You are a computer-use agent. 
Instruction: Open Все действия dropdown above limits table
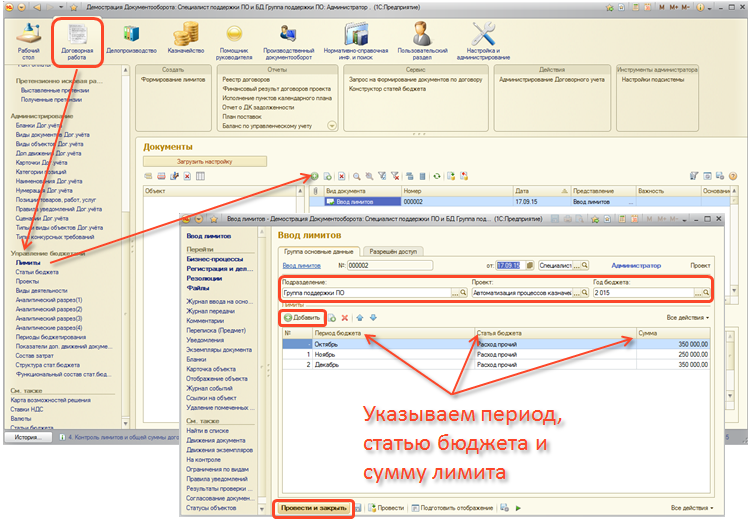pos(687,317)
